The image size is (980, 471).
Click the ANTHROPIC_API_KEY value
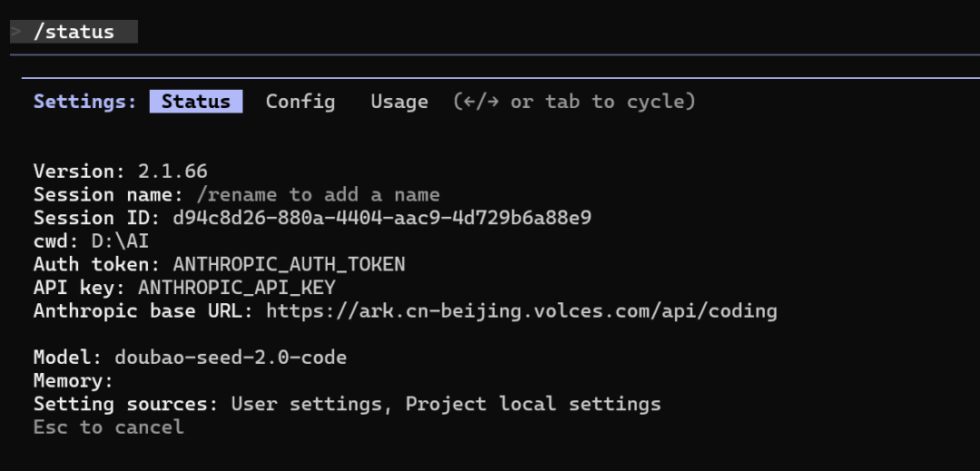[237, 288]
